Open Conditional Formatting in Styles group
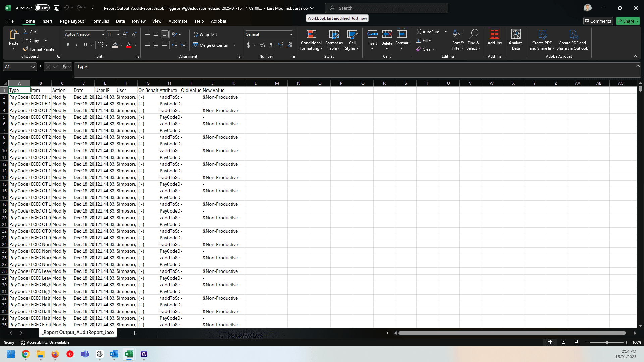 [311, 40]
